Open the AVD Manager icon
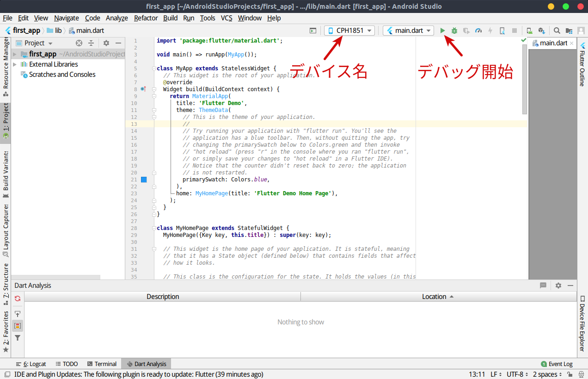Screen dimensions: 588x379 530,31
